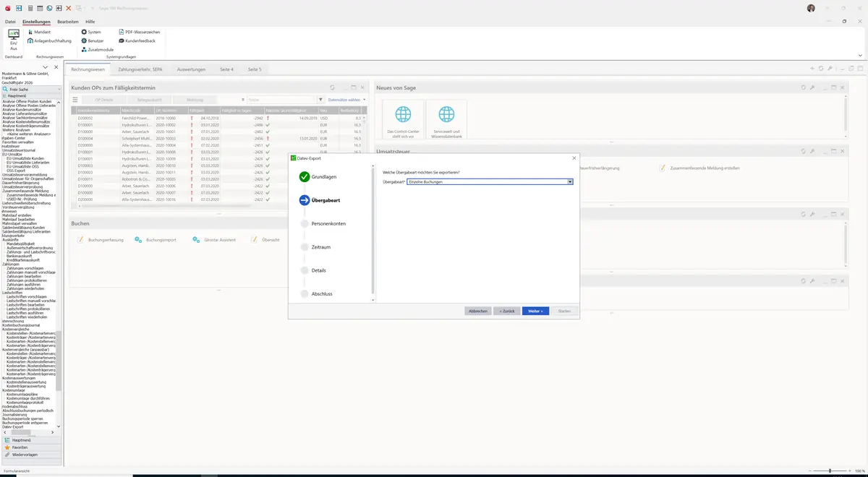Select Mahnlauf erstellen in the navigation tree
The height and width of the screenshot is (477, 868).
tap(17, 215)
